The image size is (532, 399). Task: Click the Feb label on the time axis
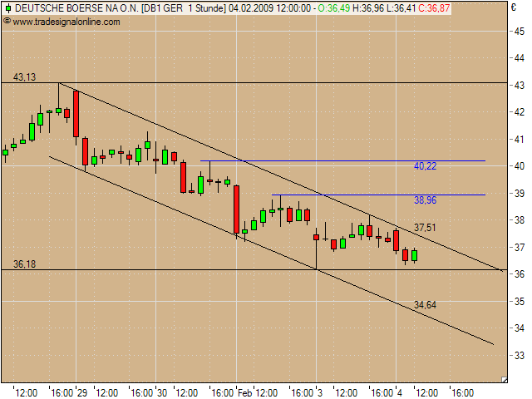click(244, 393)
